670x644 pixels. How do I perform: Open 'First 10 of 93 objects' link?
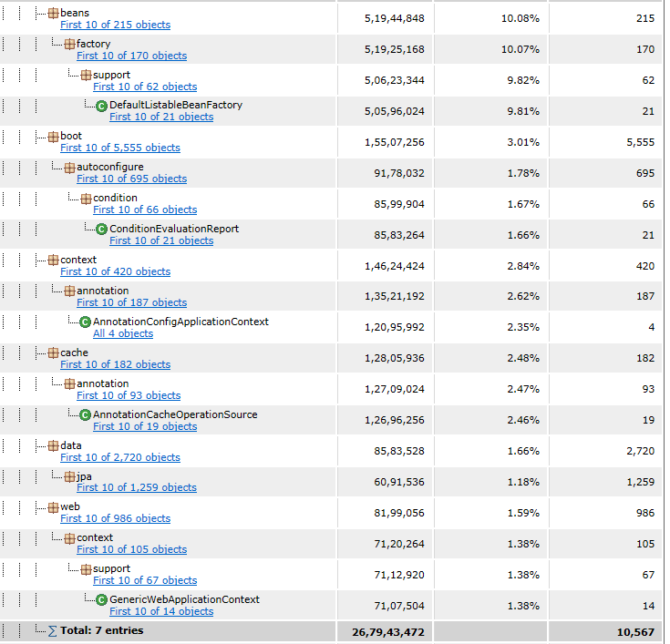pyautogui.click(x=129, y=395)
